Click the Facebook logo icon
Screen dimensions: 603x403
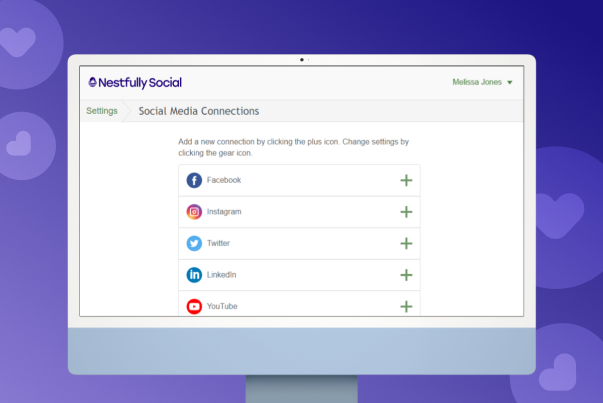194,180
